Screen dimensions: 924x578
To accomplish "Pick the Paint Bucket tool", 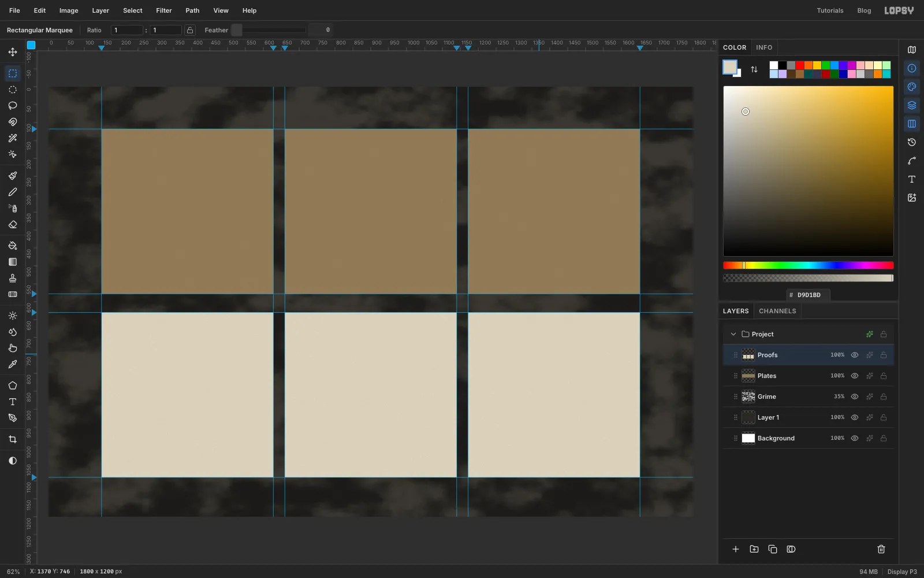I will [13, 246].
